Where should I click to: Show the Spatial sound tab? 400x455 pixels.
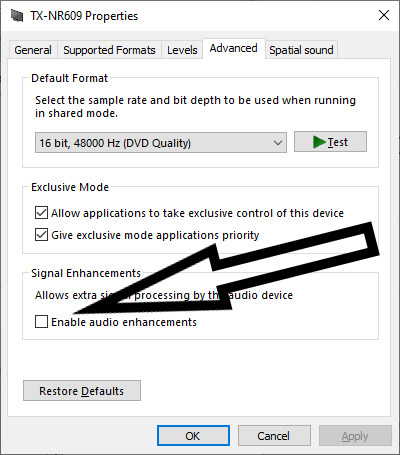tap(301, 50)
